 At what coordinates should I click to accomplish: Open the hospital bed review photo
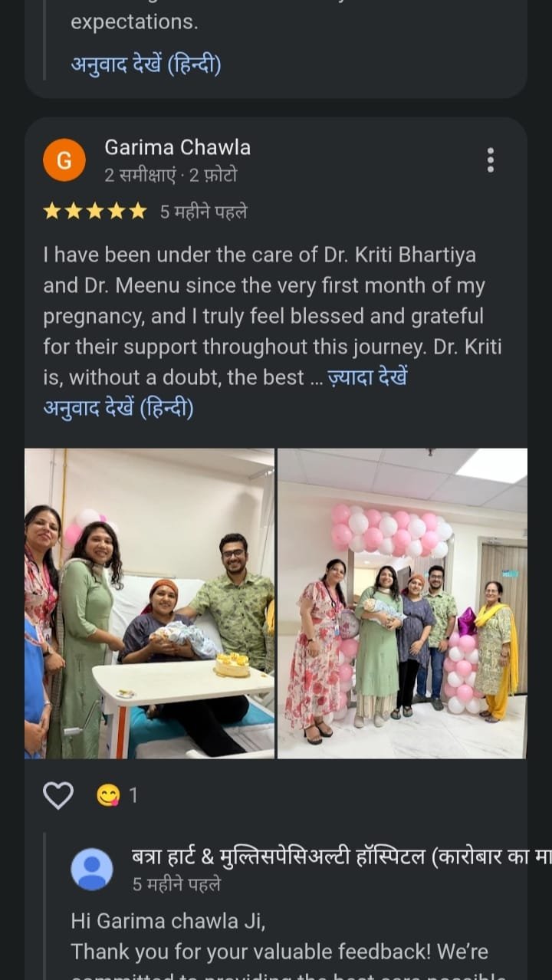tap(149, 603)
